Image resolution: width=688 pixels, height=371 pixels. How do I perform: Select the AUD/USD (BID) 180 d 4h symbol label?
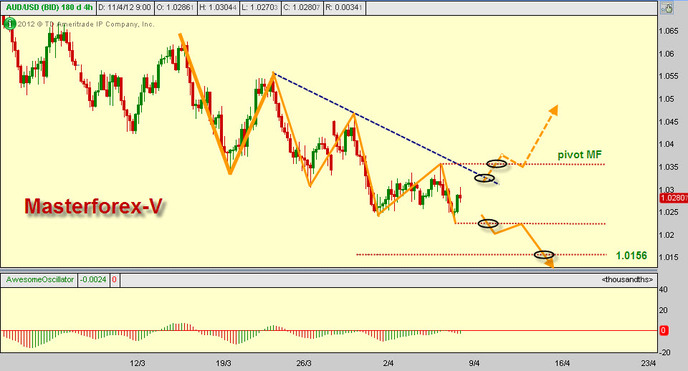coord(49,8)
